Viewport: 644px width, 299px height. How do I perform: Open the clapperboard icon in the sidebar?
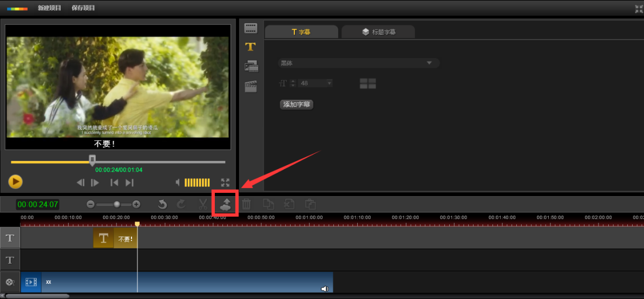tap(251, 86)
